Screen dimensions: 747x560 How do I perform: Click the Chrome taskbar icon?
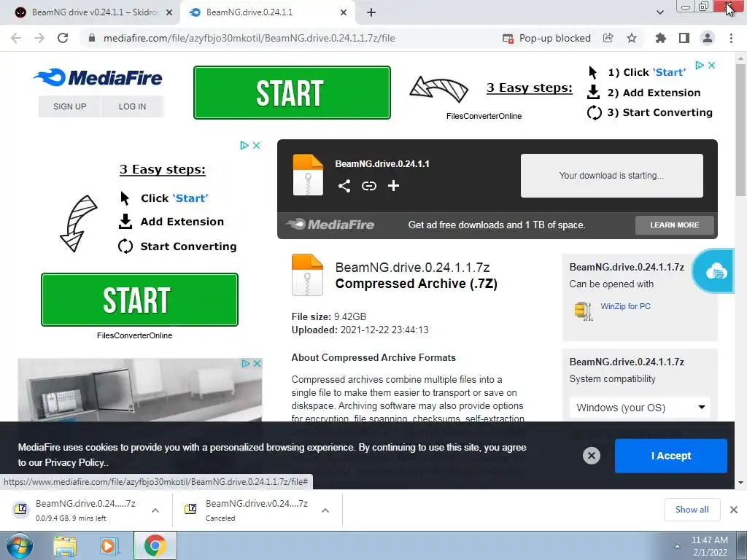(155, 545)
